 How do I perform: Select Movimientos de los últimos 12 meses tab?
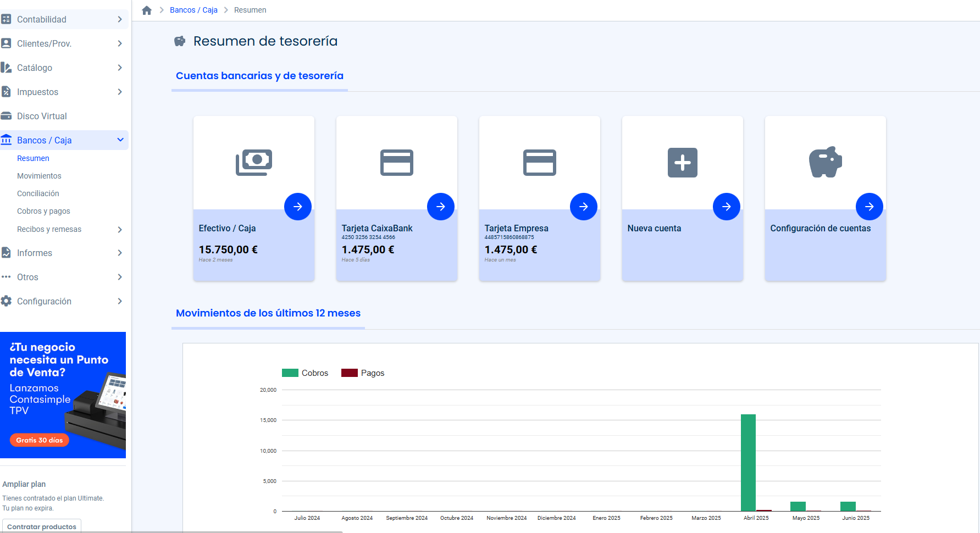(268, 313)
